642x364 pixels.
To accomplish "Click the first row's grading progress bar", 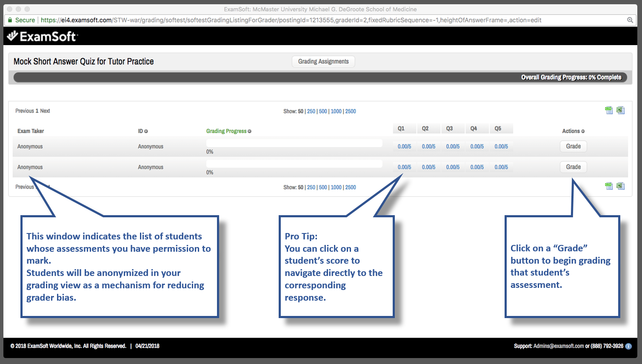I will pyautogui.click(x=294, y=143).
